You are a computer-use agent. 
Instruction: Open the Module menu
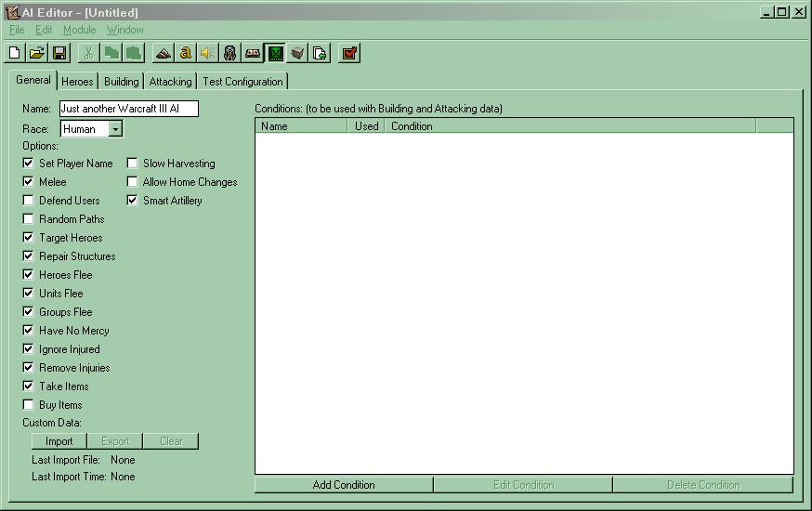[x=79, y=30]
